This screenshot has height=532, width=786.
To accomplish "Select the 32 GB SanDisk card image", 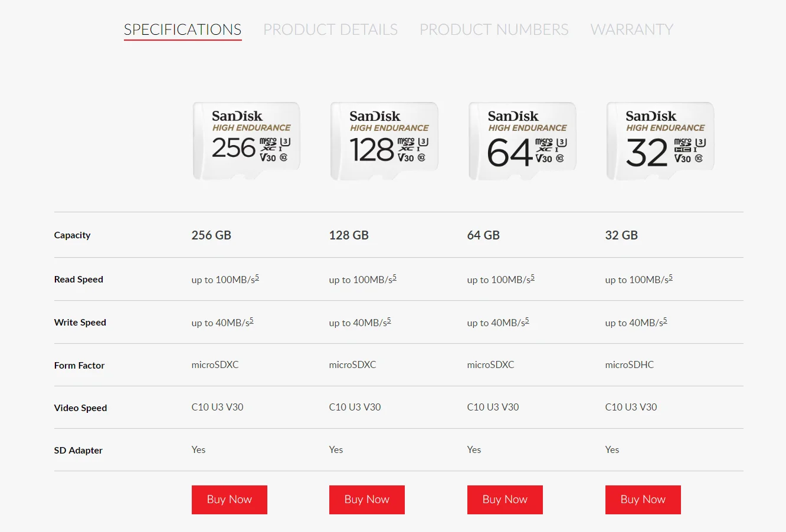I will [660, 141].
